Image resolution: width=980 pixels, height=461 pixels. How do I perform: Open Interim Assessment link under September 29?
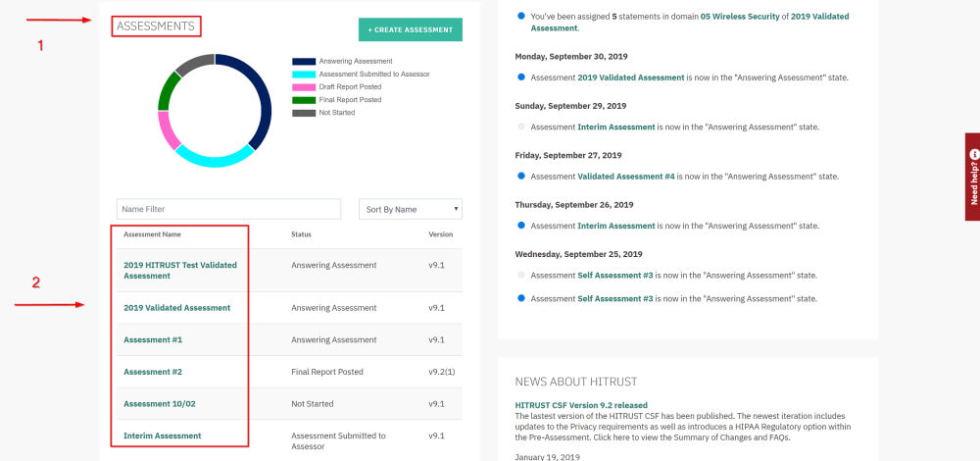tap(616, 127)
